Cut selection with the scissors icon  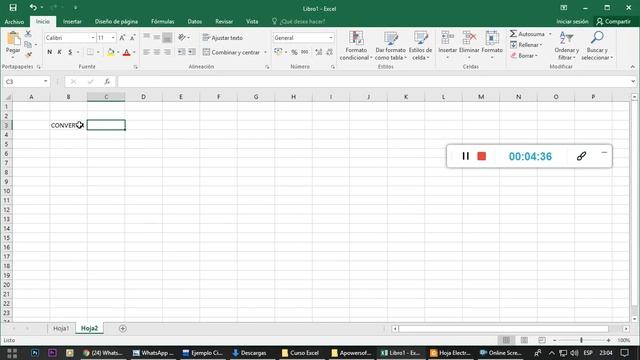(28, 34)
